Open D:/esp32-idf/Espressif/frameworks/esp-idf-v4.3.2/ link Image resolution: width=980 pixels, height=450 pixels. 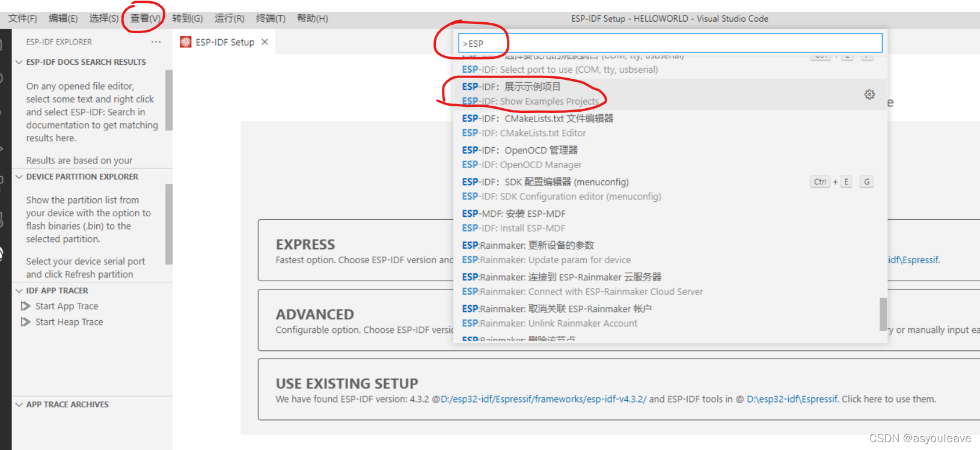[x=544, y=400]
